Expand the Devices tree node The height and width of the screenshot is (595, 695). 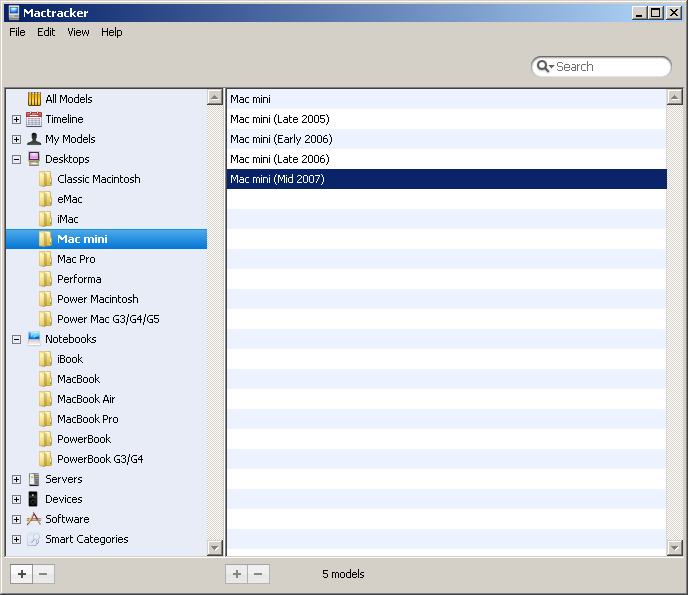pos(16,499)
